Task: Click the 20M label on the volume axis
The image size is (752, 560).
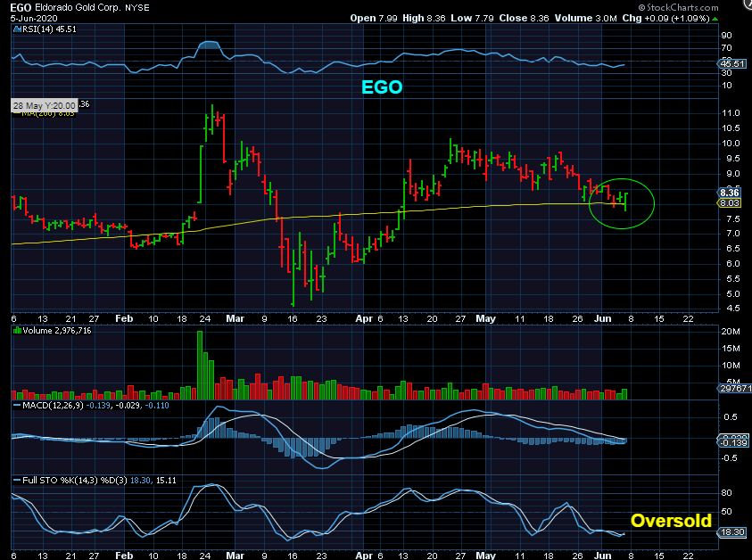Action: click(731, 332)
